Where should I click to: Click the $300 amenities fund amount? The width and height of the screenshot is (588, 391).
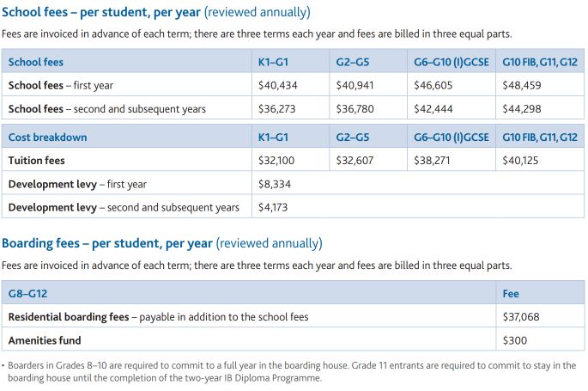click(x=514, y=340)
